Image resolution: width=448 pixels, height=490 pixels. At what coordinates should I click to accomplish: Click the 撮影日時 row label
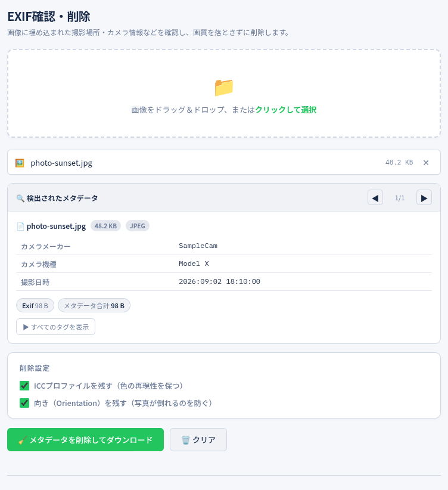(35, 282)
